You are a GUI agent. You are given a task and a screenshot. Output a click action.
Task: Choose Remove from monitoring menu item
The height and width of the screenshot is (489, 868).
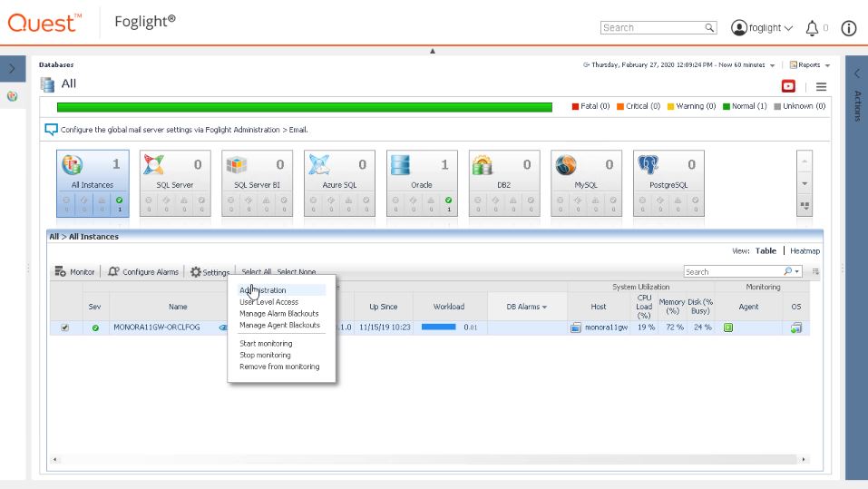[279, 367]
